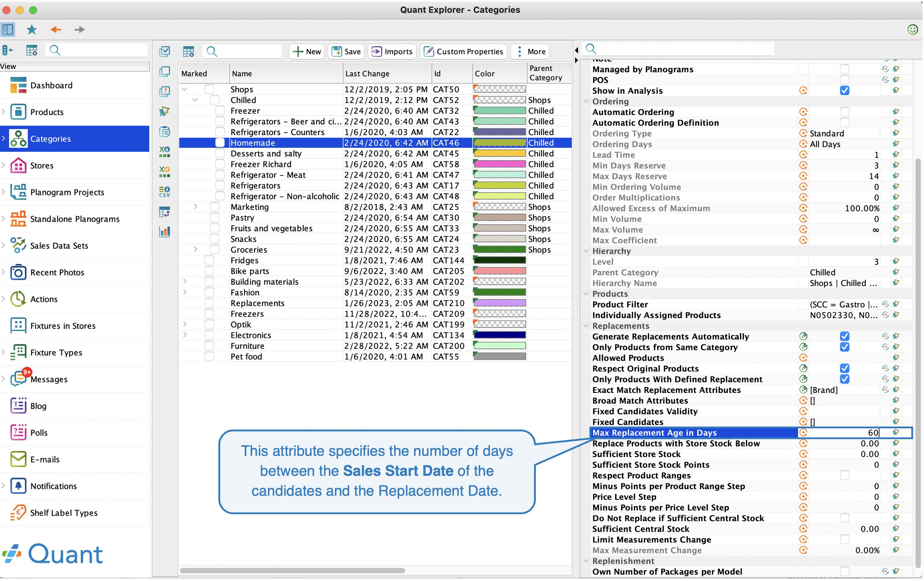Click the Desserts and salty yellow swatch
The width and height of the screenshot is (924, 581).
tap(500, 153)
